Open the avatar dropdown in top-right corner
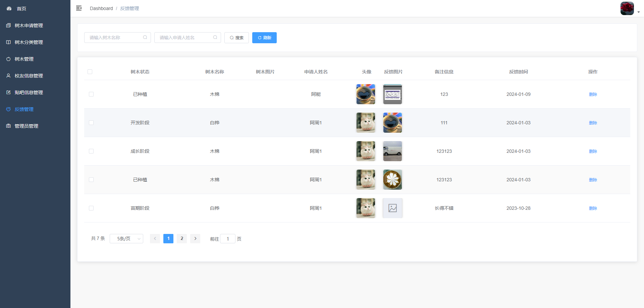Viewport: 644px width, 308px height. pos(627,8)
